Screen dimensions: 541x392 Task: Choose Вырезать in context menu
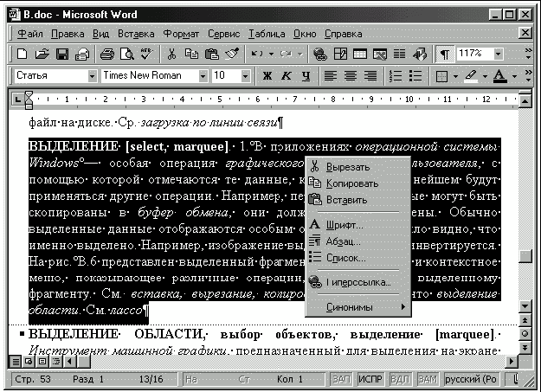(357, 167)
